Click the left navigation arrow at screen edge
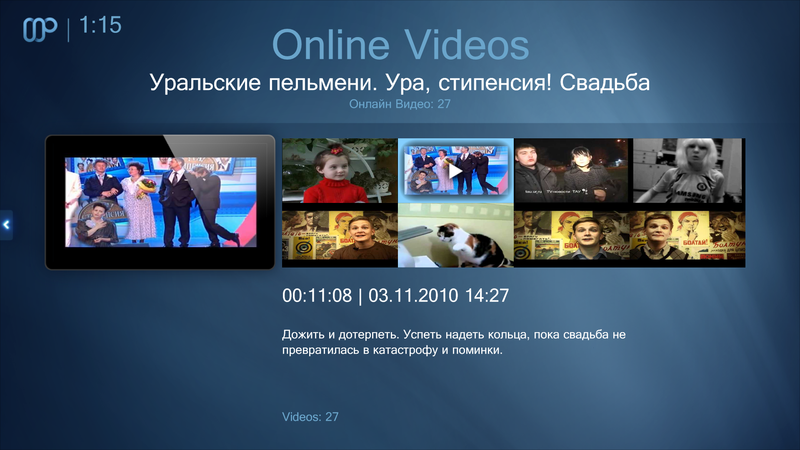The width and height of the screenshot is (800, 450). 6,225
